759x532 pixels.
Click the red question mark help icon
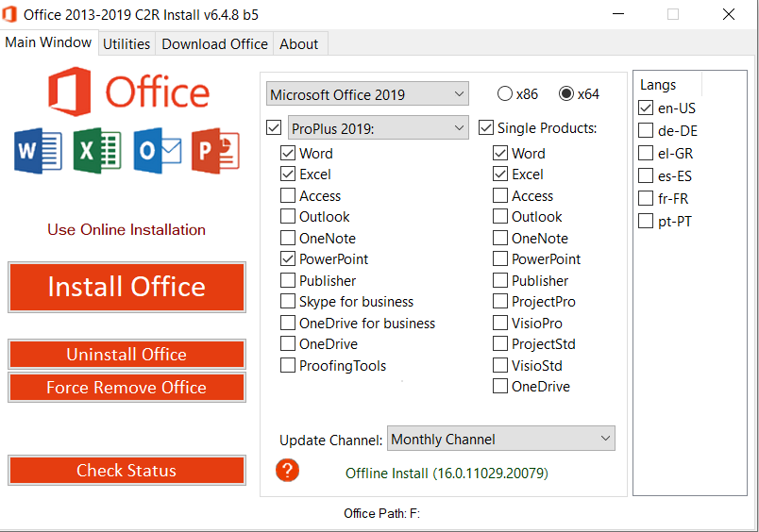288,470
